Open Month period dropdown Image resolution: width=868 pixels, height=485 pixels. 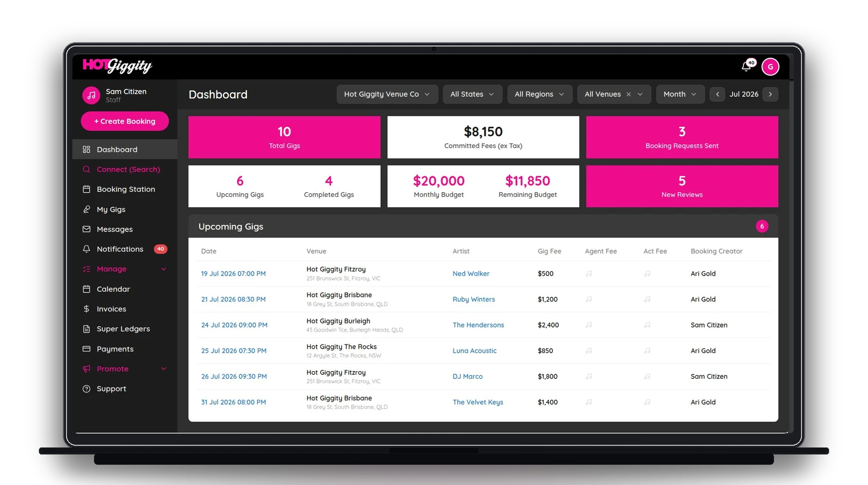pyautogui.click(x=680, y=94)
